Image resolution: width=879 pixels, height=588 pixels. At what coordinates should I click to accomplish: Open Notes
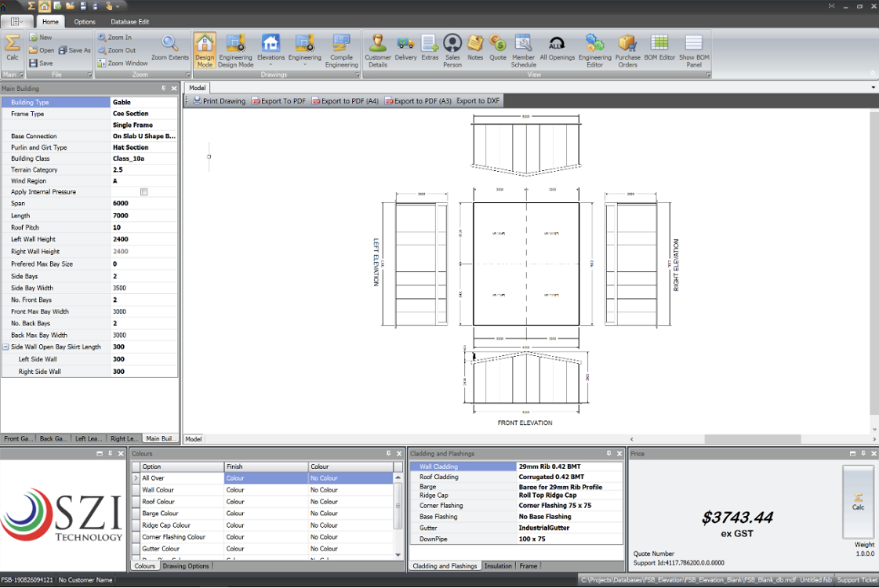click(x=475, y=48)
